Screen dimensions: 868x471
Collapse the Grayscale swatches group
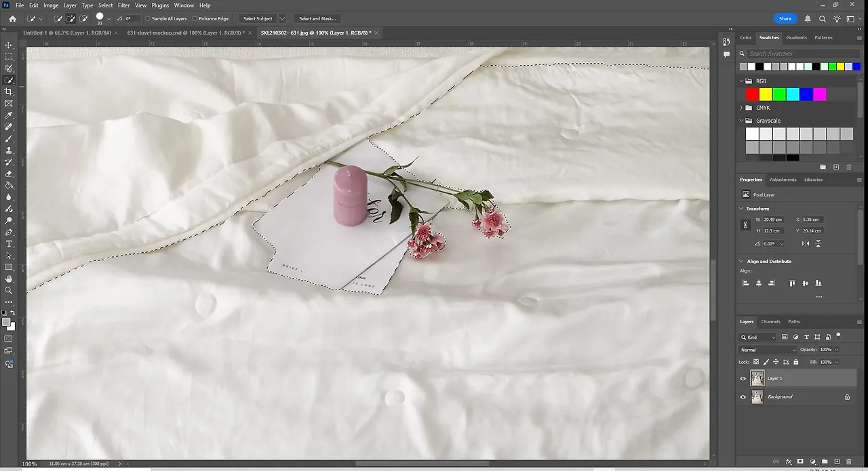740,120
